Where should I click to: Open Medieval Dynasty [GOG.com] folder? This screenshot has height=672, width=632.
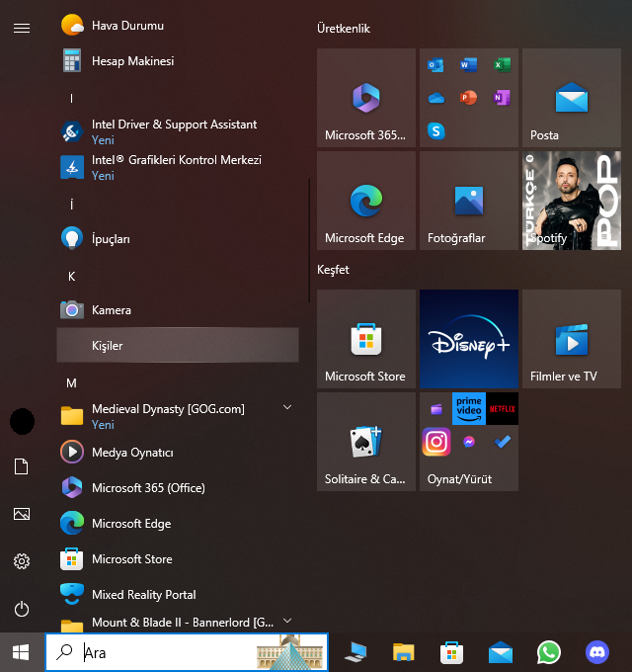pyautogui.click(x=178, y=416)
